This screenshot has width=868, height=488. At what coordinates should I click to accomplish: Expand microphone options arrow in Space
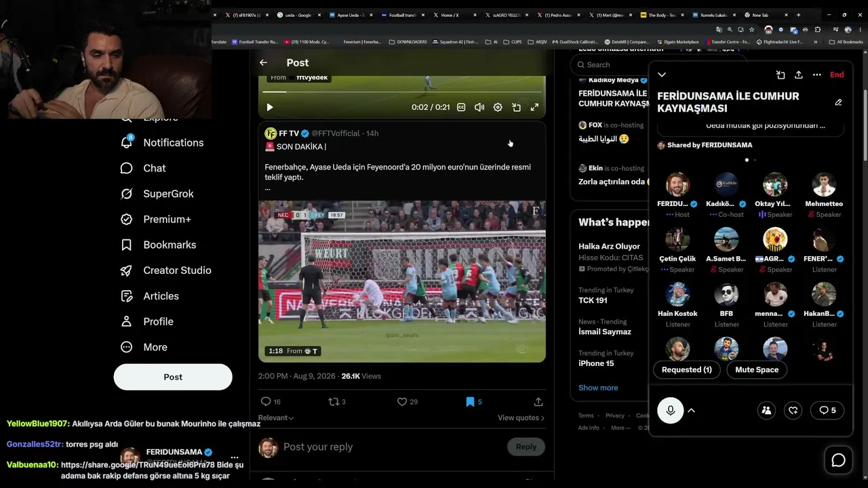click(691, 410)
